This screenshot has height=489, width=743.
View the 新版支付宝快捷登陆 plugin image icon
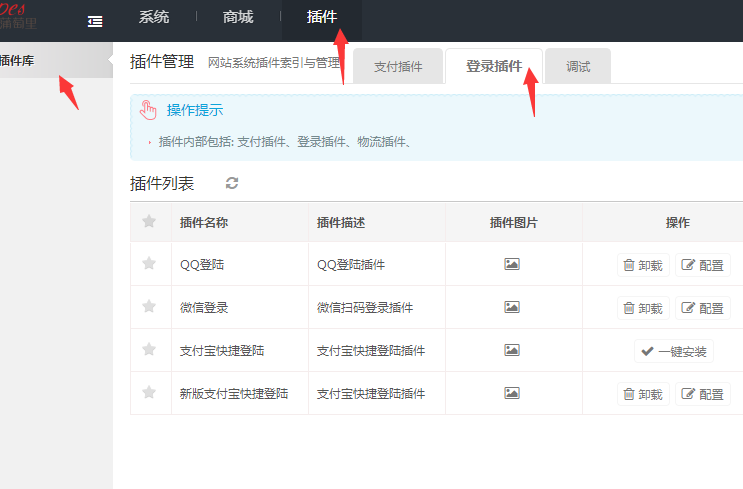pyautogui.click(x=512, y=394)
